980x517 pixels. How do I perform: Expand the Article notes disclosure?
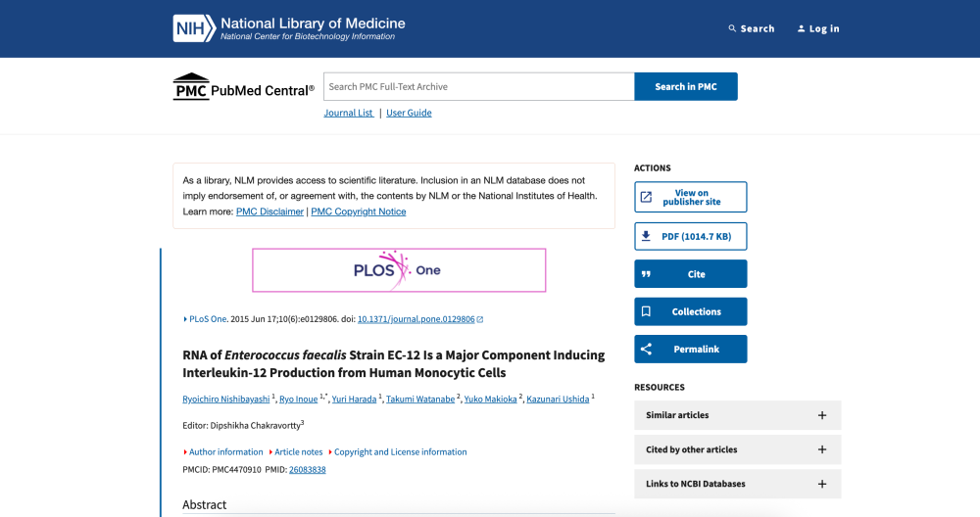(x=296, y=452)
